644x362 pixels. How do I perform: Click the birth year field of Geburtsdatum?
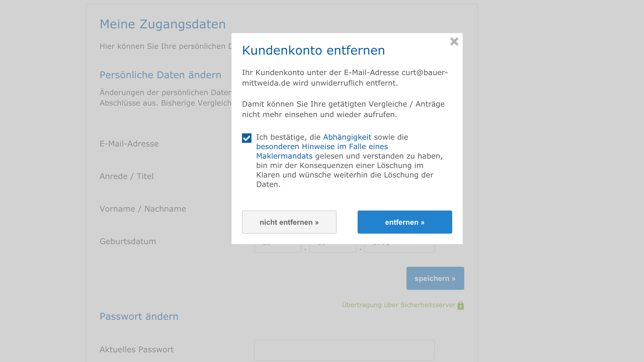click(x=399, y=248)
